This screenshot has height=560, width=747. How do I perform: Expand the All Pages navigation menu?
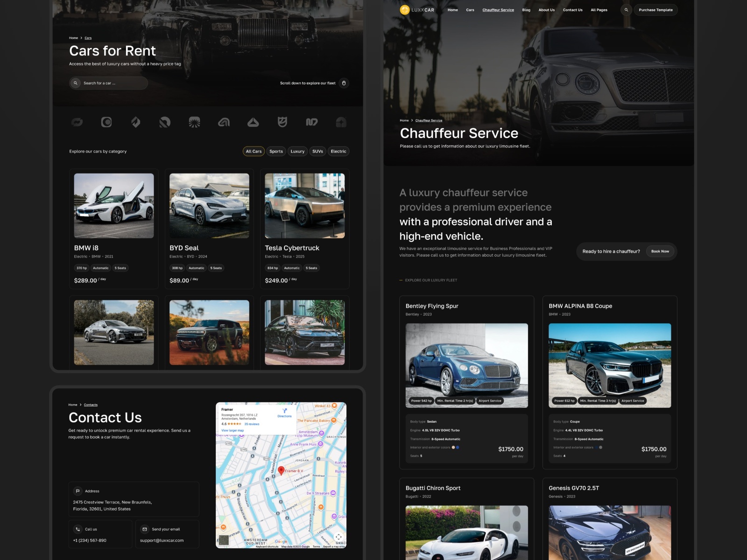599,10
